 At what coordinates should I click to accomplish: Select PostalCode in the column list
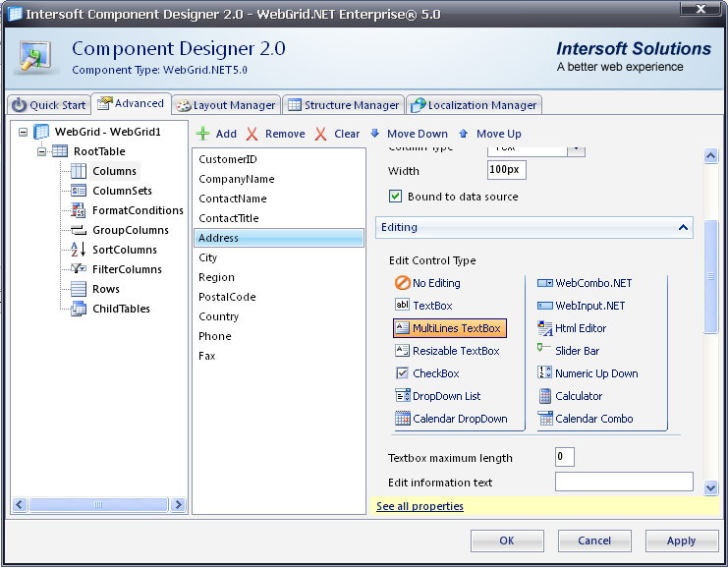pyautogui.click(x=279, y=297)
